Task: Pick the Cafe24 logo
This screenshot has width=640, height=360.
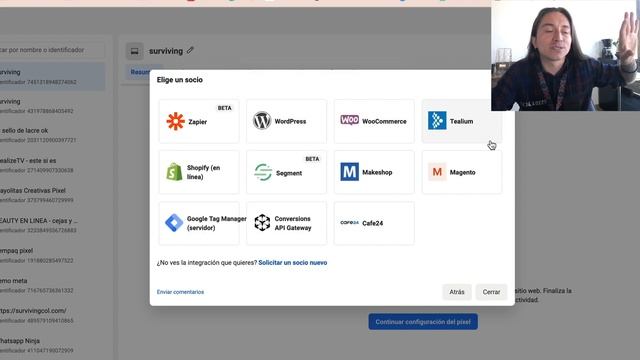Action: tap(349, 223)
